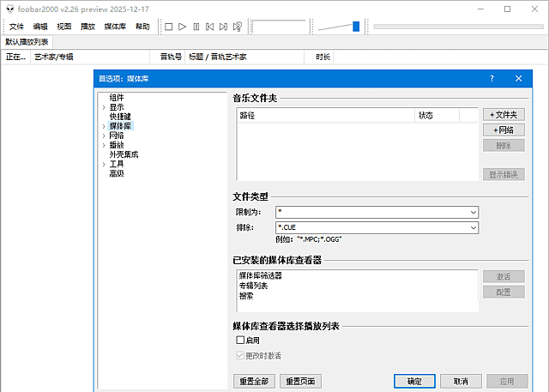Screen dimensions: 549x392
Task: Expand the 工具 tree node
Action: click(x=104, y=164)
